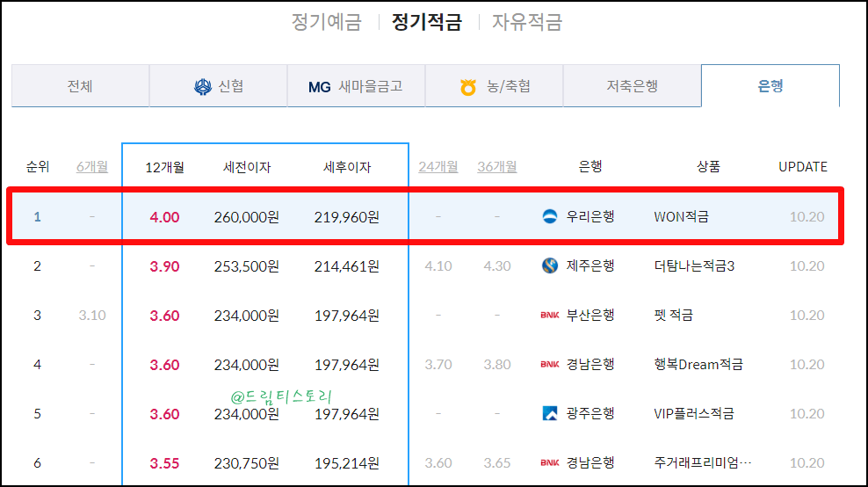Screen dimensions: 868x487
Task: Click the 12개월 column header
Action: click(x=164, y=167)
